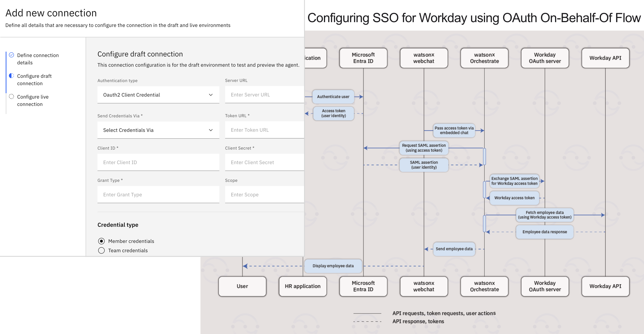Click the bottom HR application participant box
The image size is (644, 334).
[303, 286]
